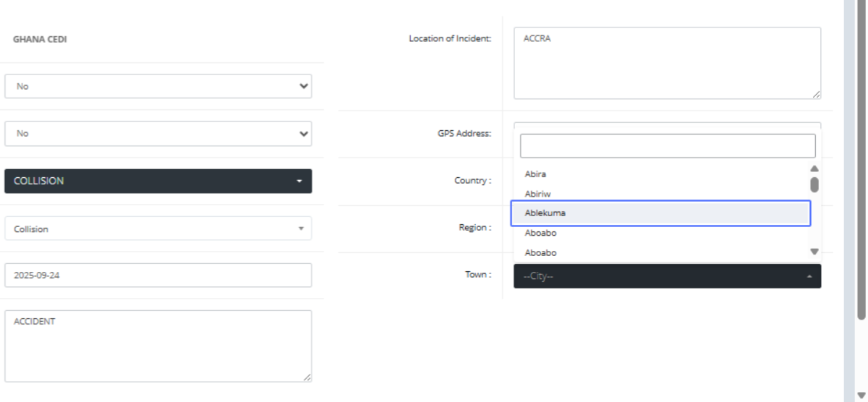Pick the highlighted Ablekuma option
The width and height of the screenshot is (868, 402).
click(x=660, y=213)
